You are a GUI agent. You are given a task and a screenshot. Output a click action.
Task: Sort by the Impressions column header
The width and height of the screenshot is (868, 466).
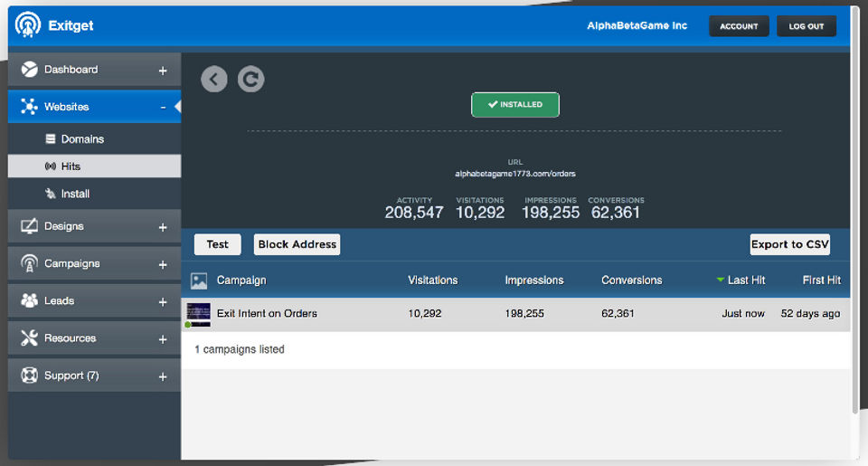tap(534, 281)
